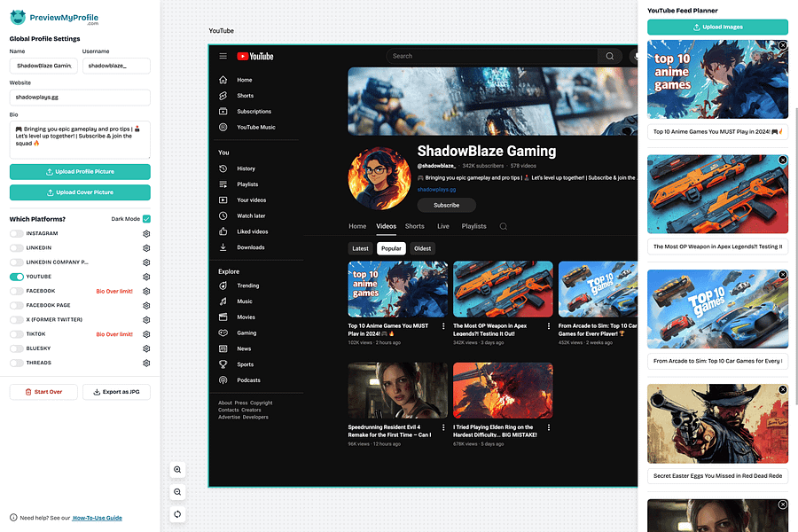798x532 pixels.
Task: Open three-dot menu for Apex Weapon video
Action: coord(549,326)
